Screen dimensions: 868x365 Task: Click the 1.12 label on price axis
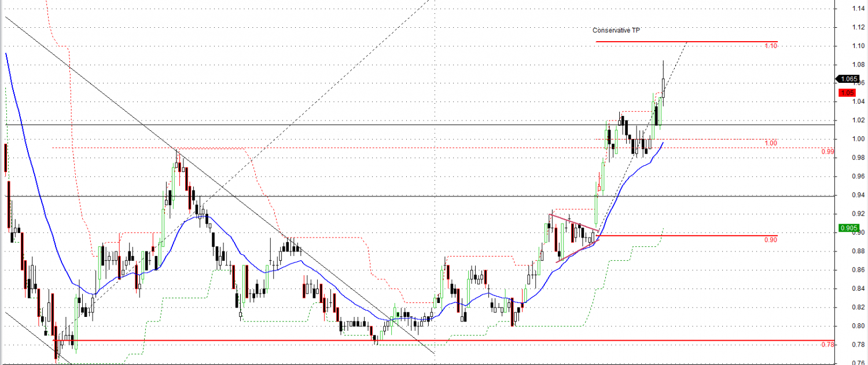point(859,27)
